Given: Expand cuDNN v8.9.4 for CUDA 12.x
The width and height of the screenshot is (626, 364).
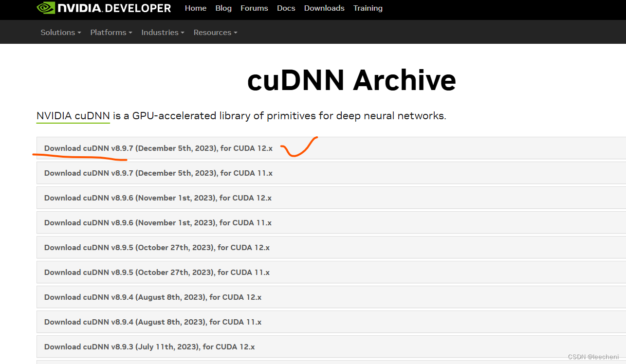Looking at the screenshot, I should (x=331, y=297).
